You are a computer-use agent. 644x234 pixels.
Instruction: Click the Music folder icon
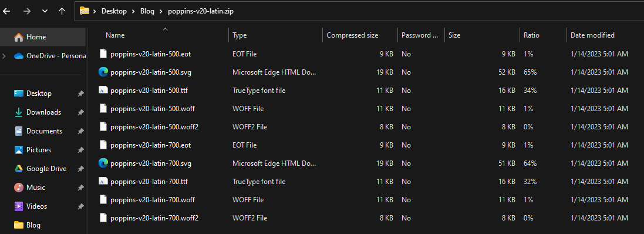pos(18,188)
